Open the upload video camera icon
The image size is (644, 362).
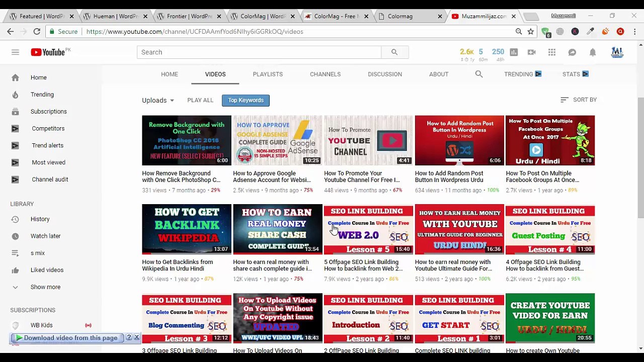532,52
